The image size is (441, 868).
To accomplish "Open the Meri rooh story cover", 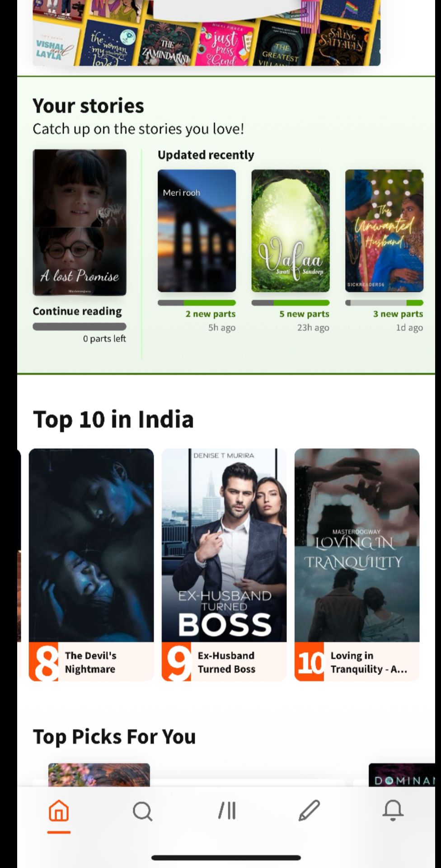I will [197, 231].
